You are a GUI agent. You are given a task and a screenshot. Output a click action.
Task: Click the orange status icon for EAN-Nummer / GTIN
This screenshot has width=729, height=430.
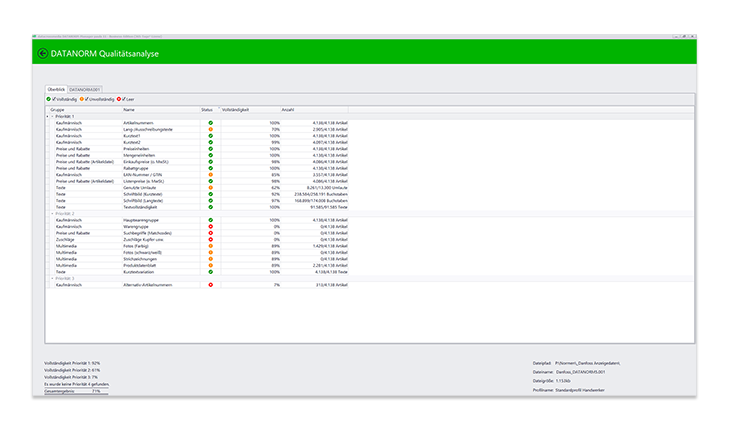click(211, 175)
